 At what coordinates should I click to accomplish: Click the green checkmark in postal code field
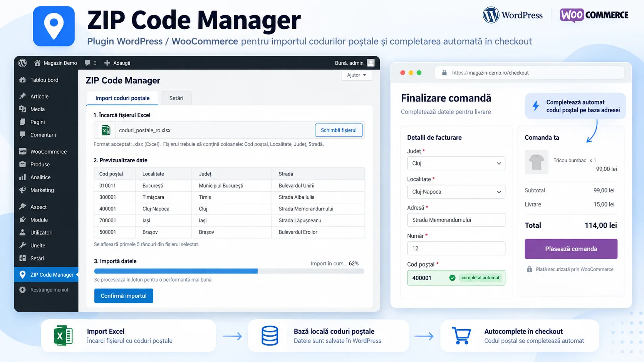coord(453,278)
